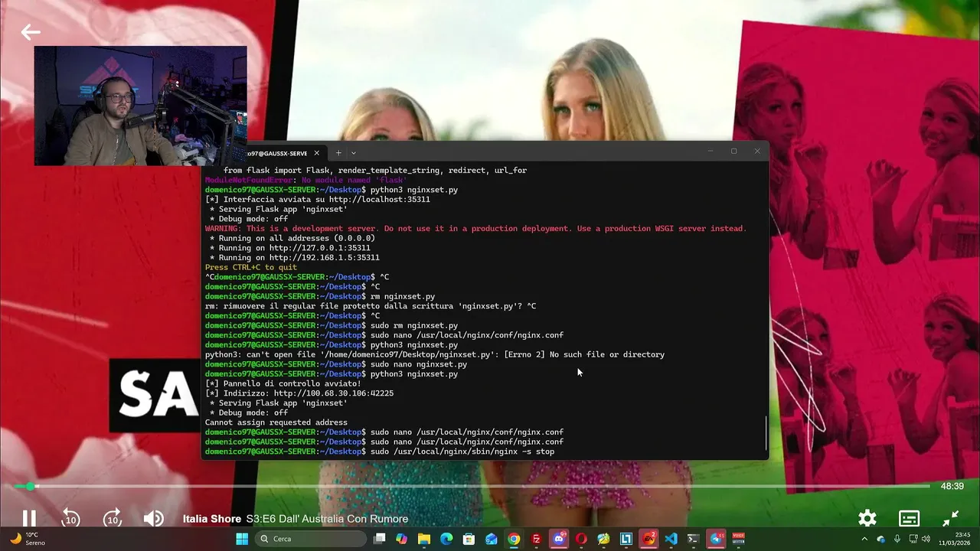Click the http://127.0.0.1:35311 URL in terminal
The width and height of the screenshot is (980, 551).
click(320, 248)
